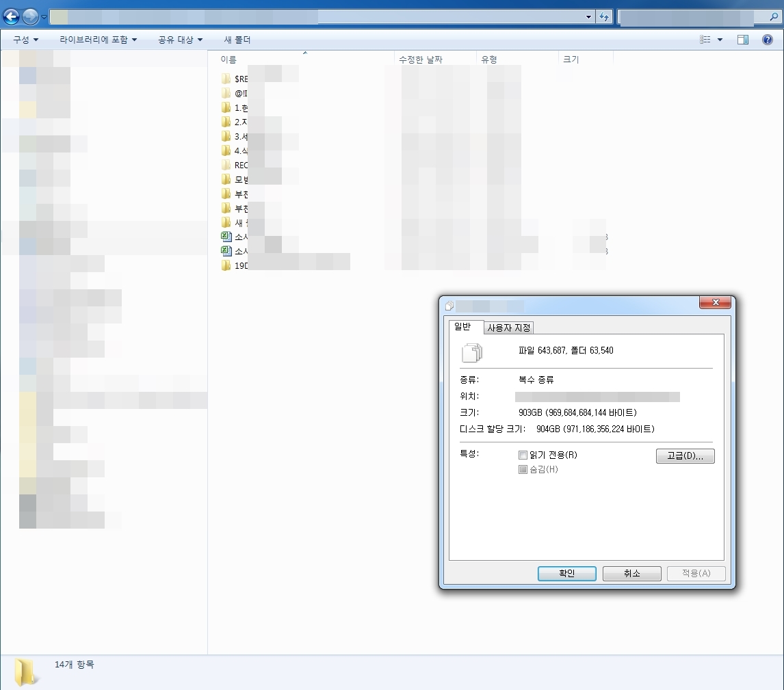The height and width of the screenshot is (690, 784).
Task: Open recent locations dropdown next to forward arrow
Action: (x=44, y=17)
